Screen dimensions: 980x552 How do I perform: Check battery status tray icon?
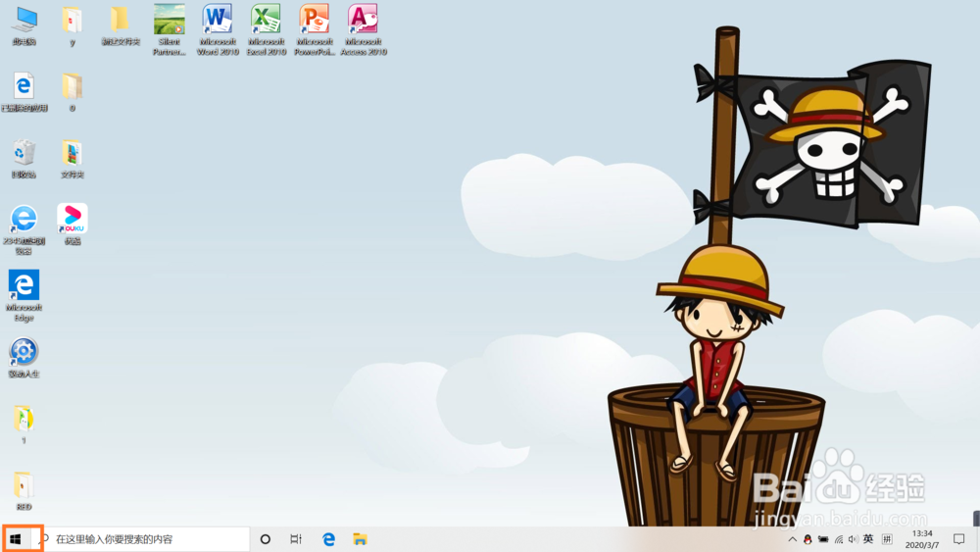click(x=823, y=539)
